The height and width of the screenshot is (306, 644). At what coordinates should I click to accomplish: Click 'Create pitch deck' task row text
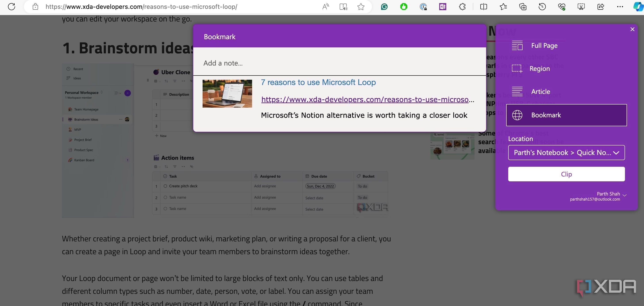point(183,186)
